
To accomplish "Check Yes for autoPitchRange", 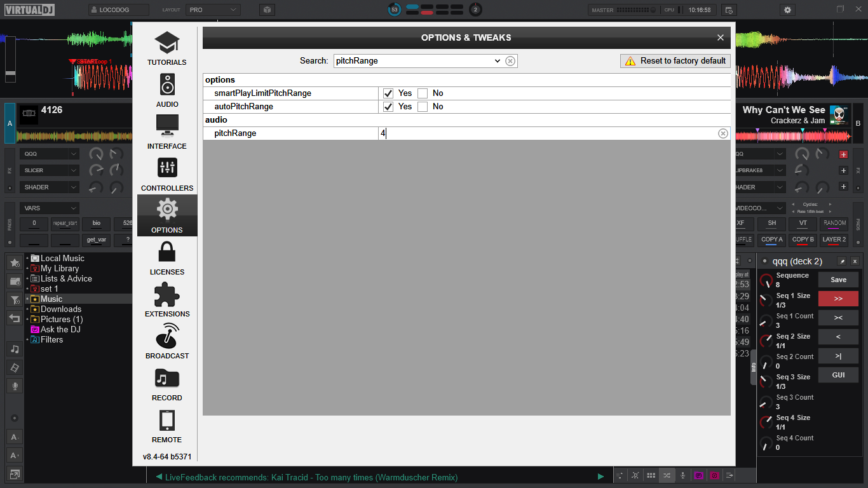I will pos(388,107).
